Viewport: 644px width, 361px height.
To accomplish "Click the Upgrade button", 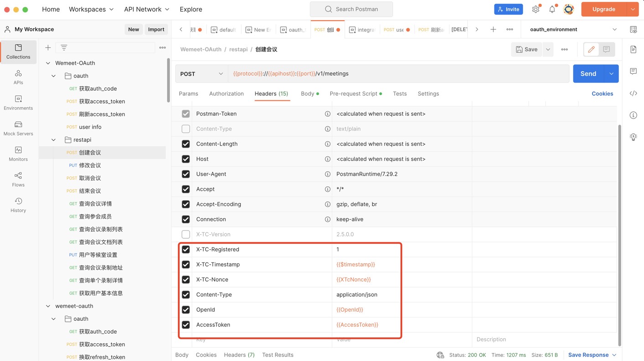I will click(x=604, y=9).
